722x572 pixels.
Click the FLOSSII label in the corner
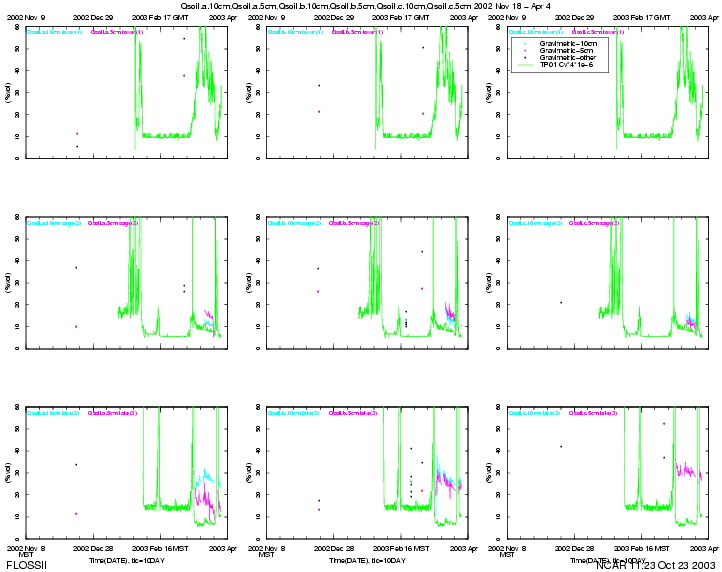(x=24, y=566)
